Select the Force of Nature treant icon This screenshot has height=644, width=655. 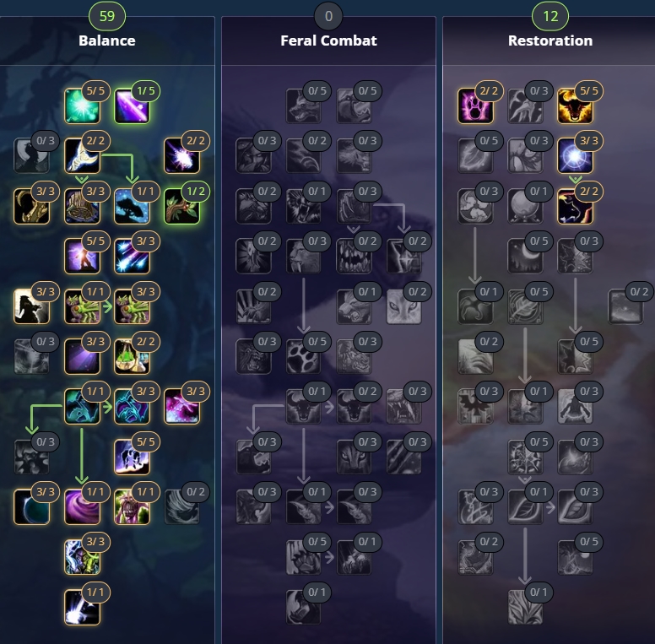pos(132,507)
